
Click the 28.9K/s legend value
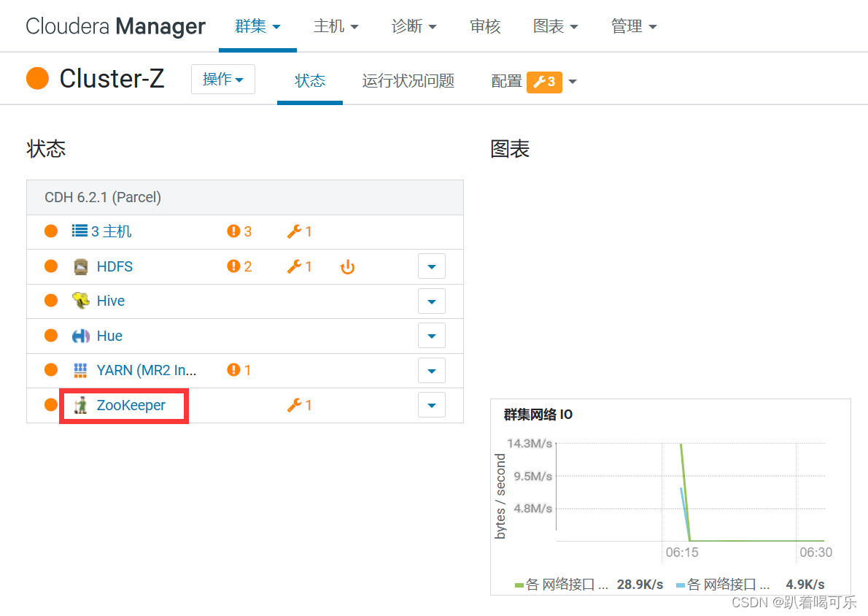(x=640, y=585)
